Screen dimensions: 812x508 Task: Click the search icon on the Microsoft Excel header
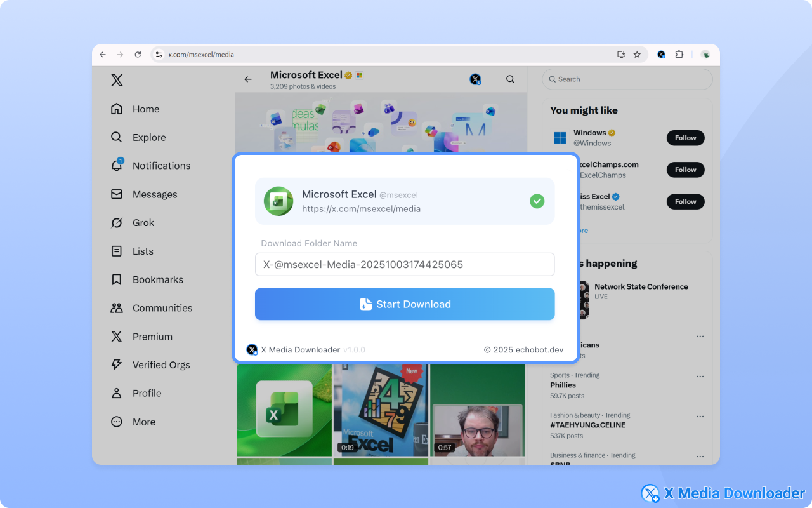pyautogui.click(x=510, y=79)
